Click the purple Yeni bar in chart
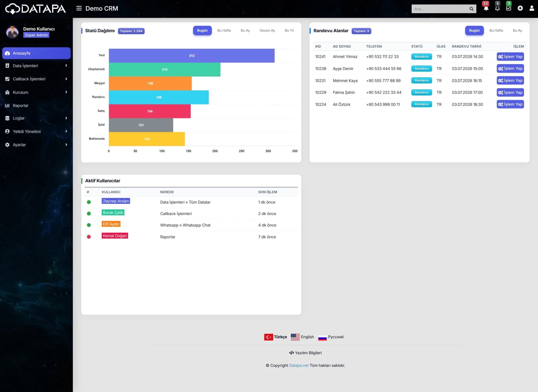 [192, 56]
